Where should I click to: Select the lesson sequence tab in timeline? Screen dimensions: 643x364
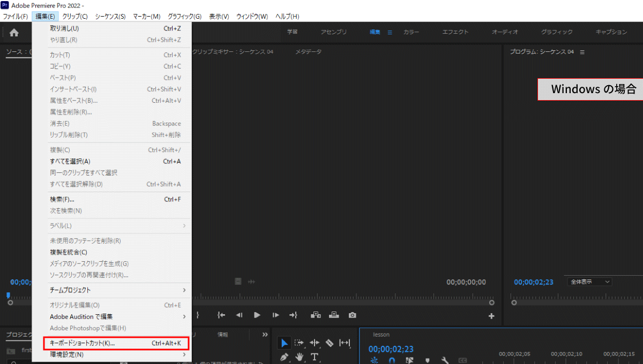pyautogui.click(x=382, y=335)
